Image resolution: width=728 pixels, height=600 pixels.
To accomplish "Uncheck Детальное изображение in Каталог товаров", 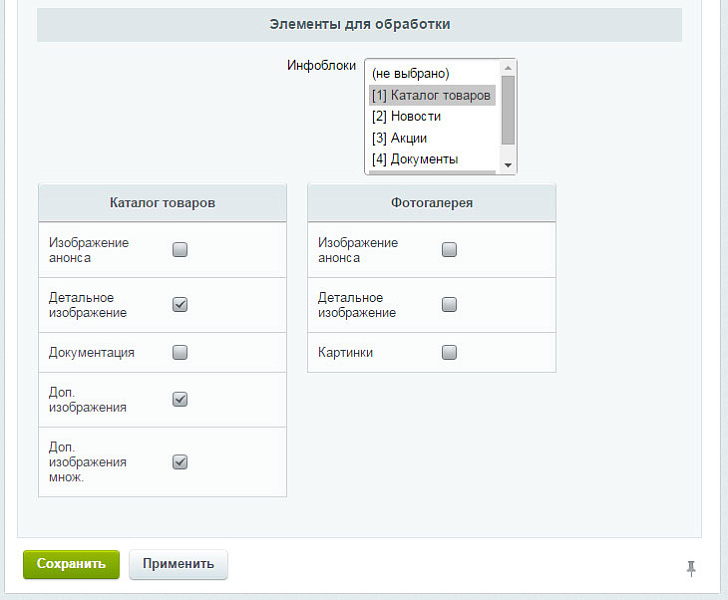I will [180, 305].
